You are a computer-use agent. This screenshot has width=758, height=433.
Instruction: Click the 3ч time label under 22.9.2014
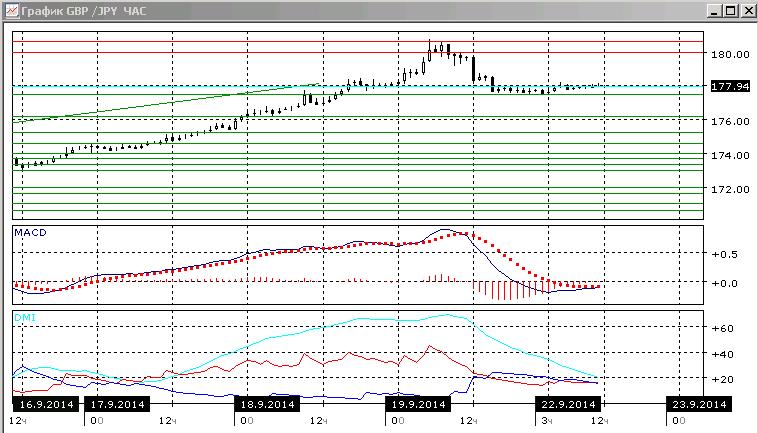point(547,421)
